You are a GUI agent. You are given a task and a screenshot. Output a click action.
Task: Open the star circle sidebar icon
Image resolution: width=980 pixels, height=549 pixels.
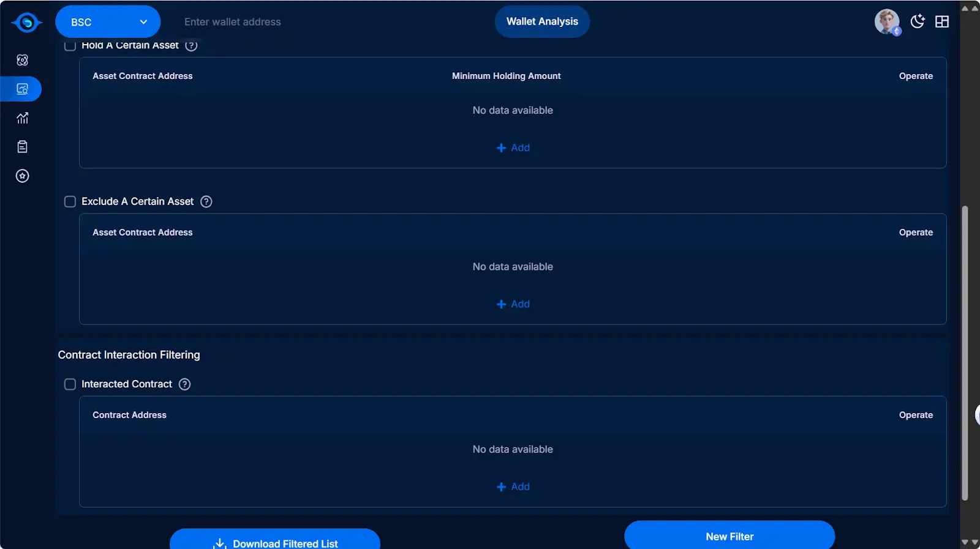pos(23,176)
